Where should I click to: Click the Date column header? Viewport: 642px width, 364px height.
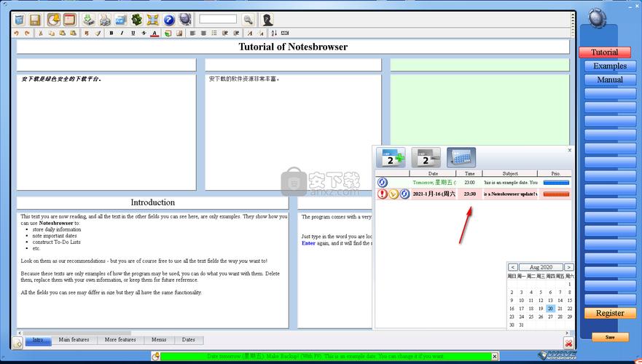point(433,174)
